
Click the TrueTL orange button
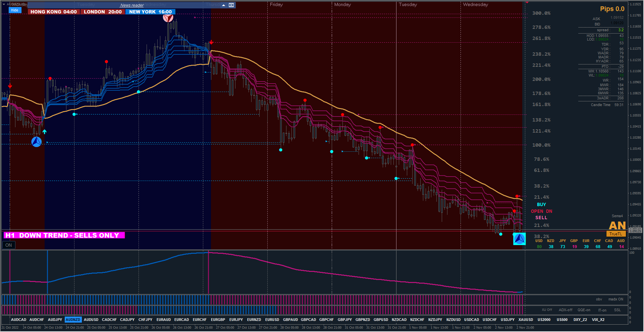(615, 234)
